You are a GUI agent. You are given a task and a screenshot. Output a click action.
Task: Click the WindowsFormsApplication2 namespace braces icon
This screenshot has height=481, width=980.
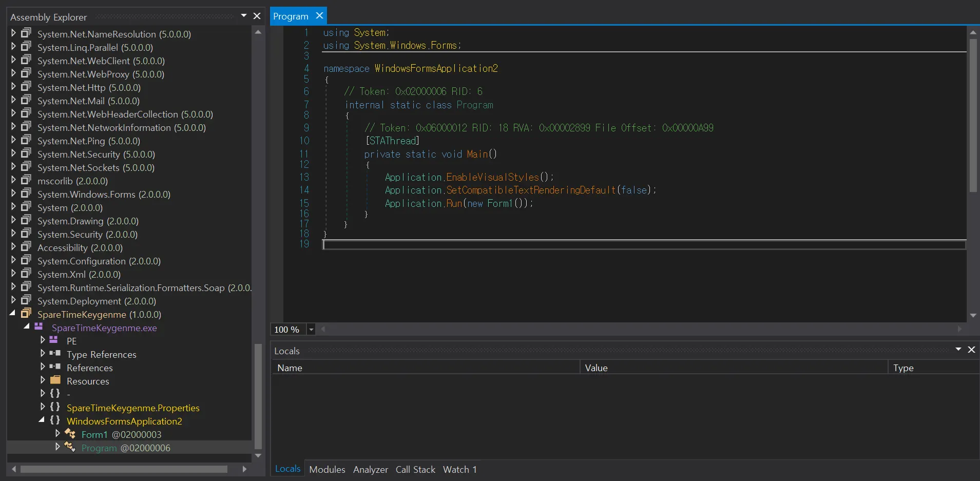coord(55,420)
